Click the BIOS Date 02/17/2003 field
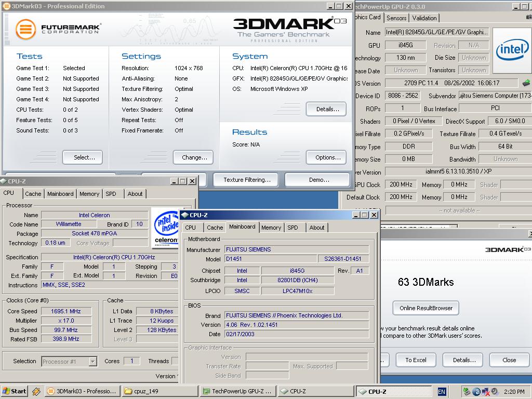Viewport: 532px width, 399px height. click(297, 334)
